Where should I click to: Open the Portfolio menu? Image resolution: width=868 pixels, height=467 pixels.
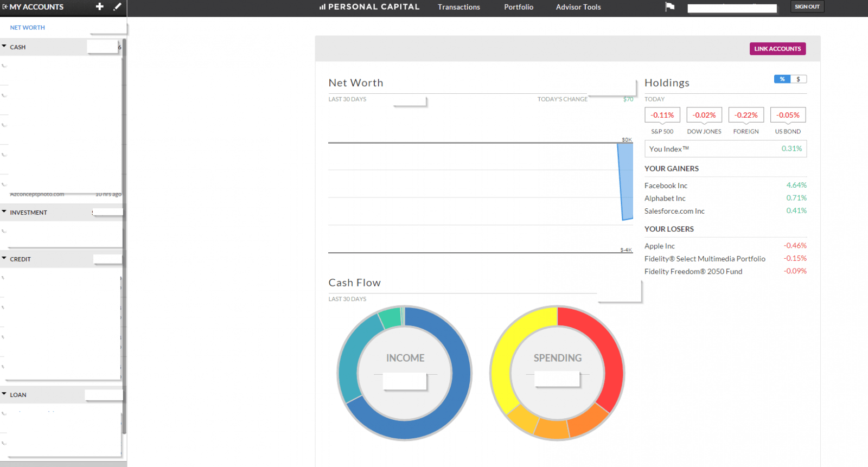pos(519,7)
